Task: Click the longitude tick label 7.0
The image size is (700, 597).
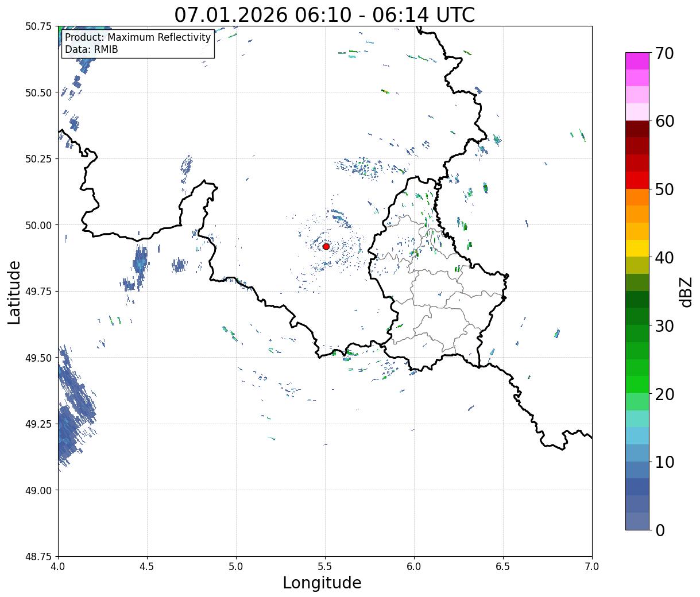Action: pos(592,566)
